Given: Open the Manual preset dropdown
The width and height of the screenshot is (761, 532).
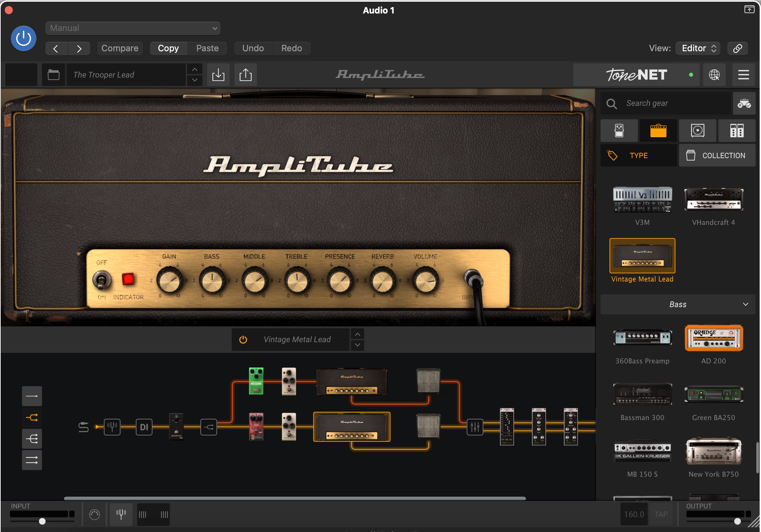Looking at the screenshot, I should tap(133, 28).
